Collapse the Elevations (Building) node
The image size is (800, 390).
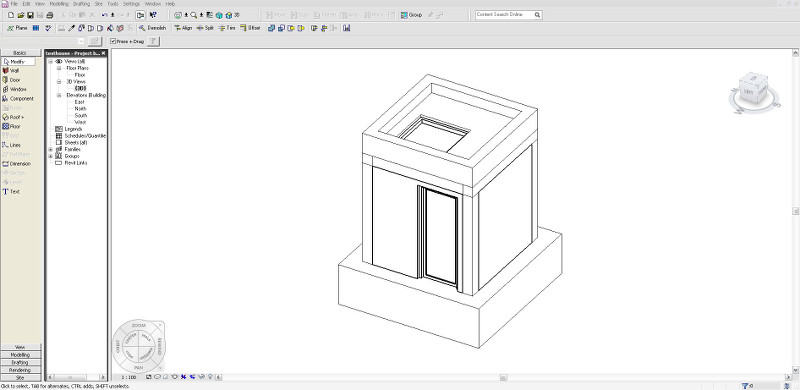pyautogui.click(x=59, y=95)
